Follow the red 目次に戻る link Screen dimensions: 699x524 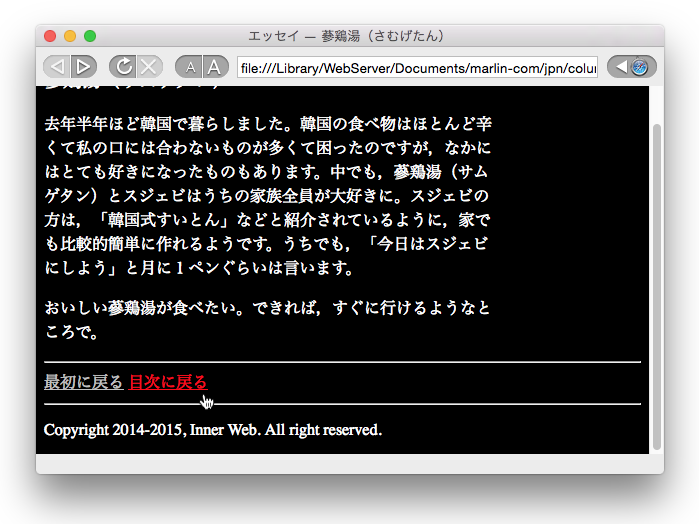tap(168, 382)
